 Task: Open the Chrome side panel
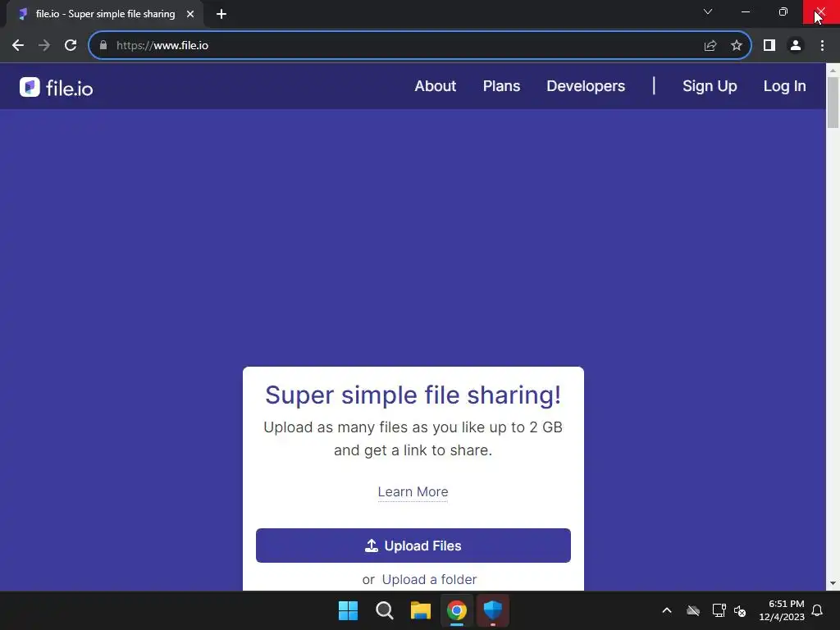coord(769,46)
